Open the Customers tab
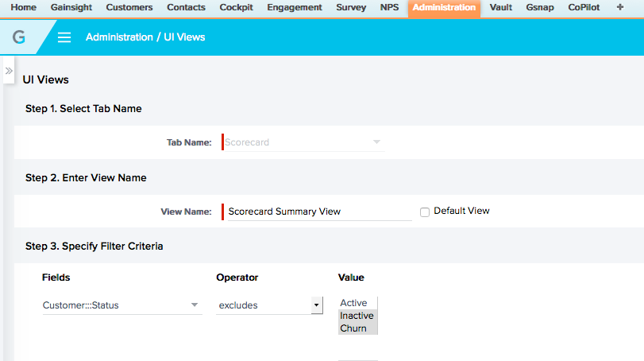This screenshot has width=644, height=361. (x=129, y=7)
